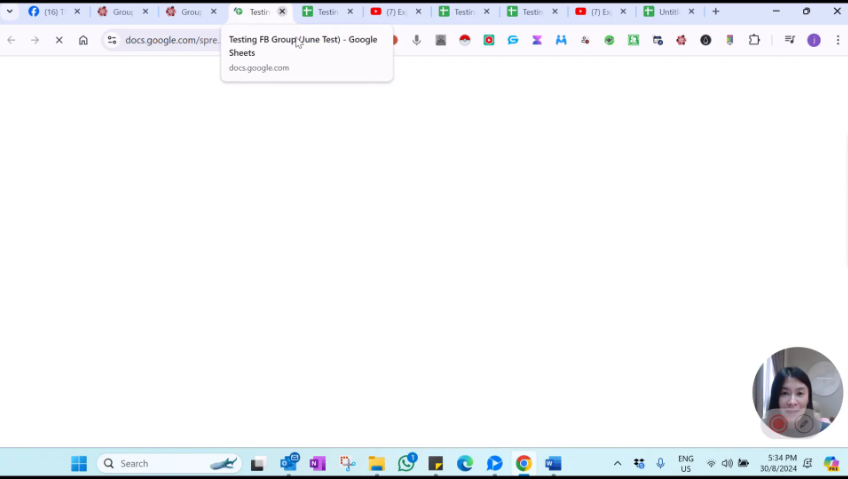Image resolution: width=848 pixels, height=479 pixels.
Task: Open Word from the taskbar
Action: pos(553,463)
